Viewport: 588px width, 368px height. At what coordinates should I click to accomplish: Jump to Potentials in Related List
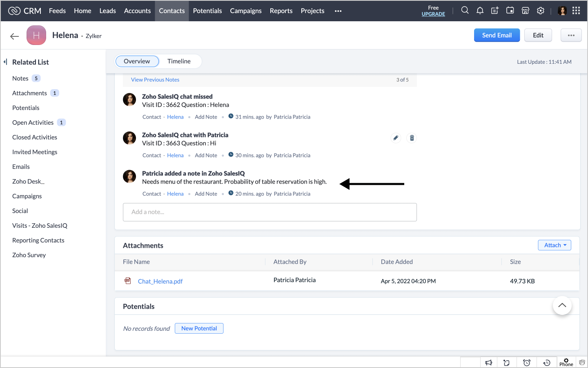tap(26, 108)
